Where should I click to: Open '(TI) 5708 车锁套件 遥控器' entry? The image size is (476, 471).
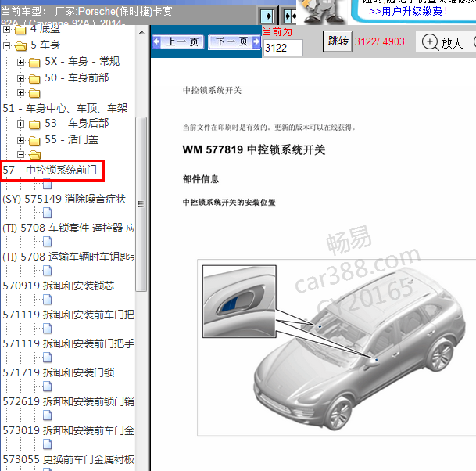pos(68,228)
